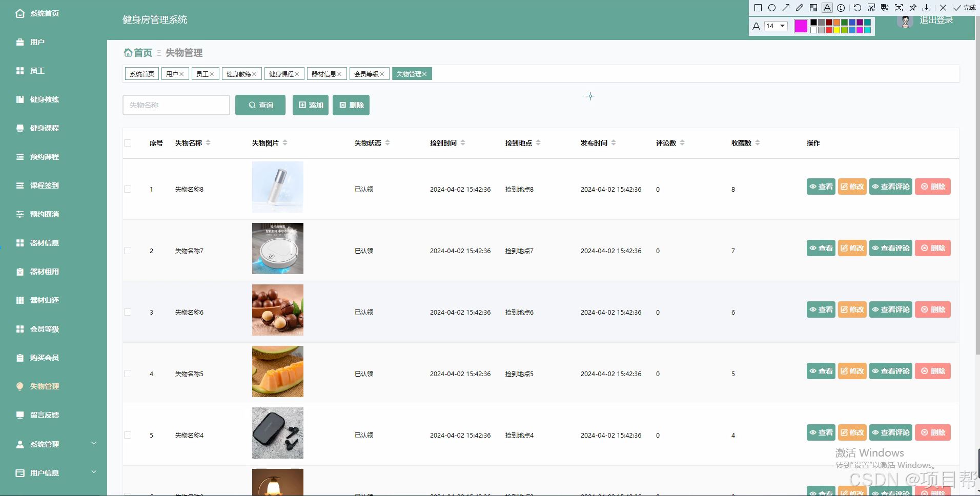Select the arrow annotation tool

pyautogui.click(x=786, y=8)
